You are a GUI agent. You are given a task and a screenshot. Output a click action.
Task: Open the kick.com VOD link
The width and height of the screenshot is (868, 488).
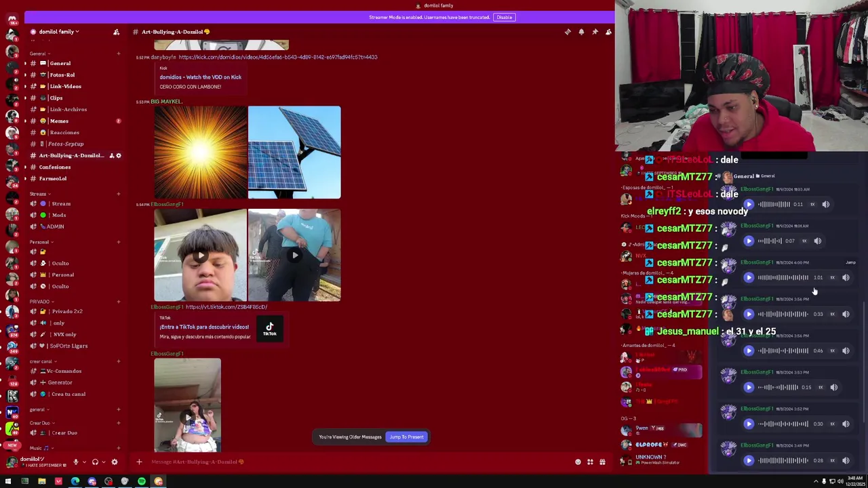point(278,57)
